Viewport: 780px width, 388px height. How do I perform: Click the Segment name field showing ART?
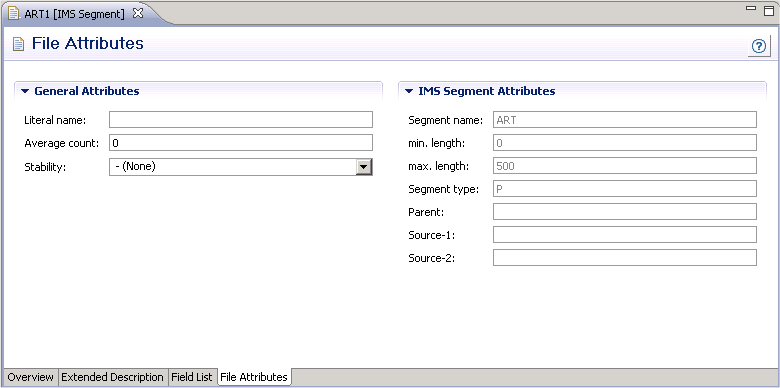pos(625,119)
